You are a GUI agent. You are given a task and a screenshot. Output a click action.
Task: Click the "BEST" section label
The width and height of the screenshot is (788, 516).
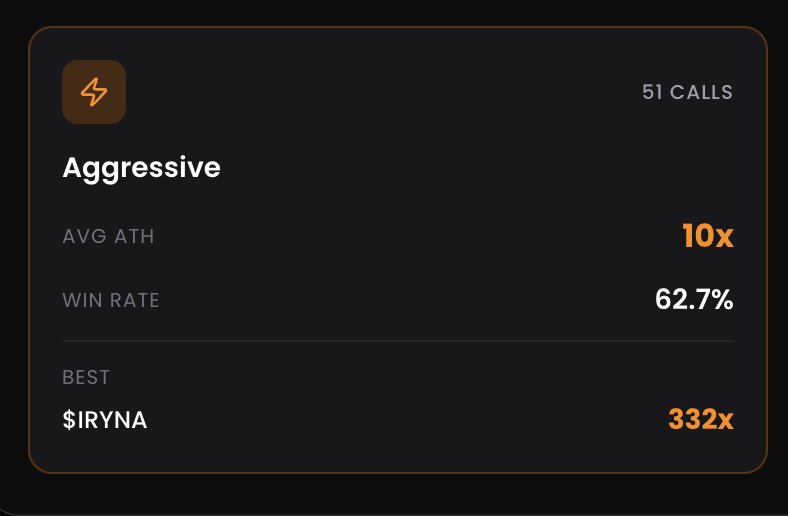(x=86, y=378)
